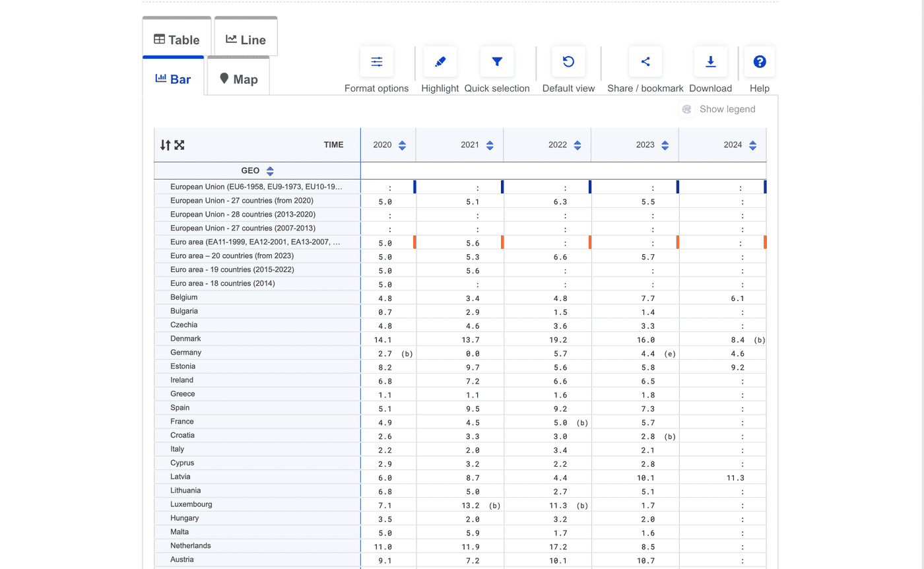The width and height of the screenshot is (924, 569).
Task: Click Bulgaria 2020 value 0.7
Action: (x=385, y=312)
